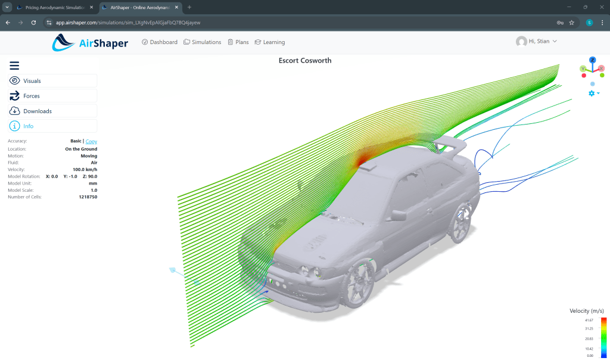Toggle the red marker below the axis gizmo
The width and height of the screenshot is (610, 364).
[x=584, y=76]
